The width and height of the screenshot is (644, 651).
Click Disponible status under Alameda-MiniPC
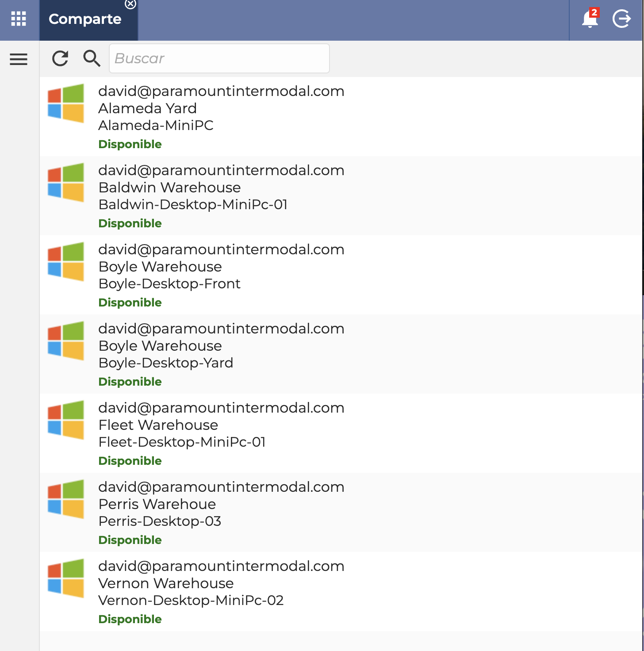[130, 144]
